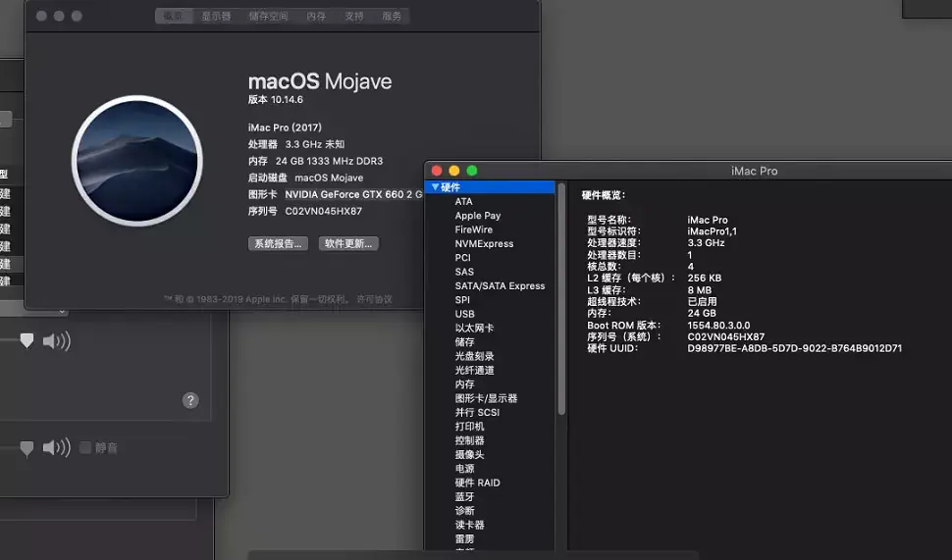Click the System Report sidebar scrollbar
Image resolution: width=952 pixels, height=560 pixels.
click(x=561, y=299)
